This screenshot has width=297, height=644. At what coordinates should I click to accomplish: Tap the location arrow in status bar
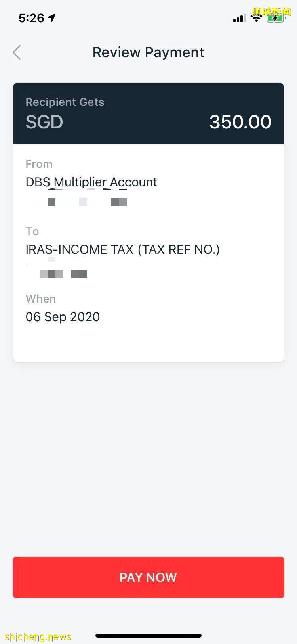coord(51,18)
